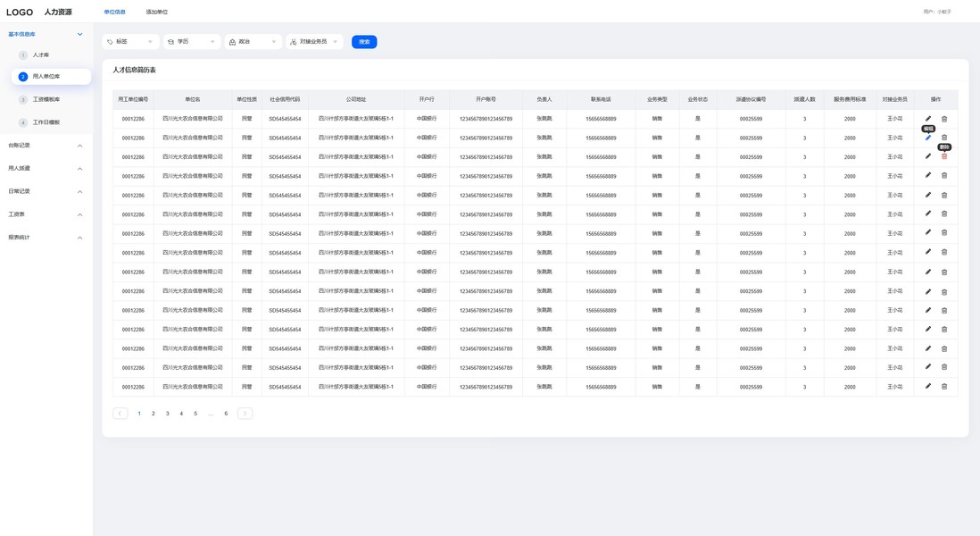Viewport: 980px width, 536px height.
Task: Click the blue highlighted edit pencil in row two
Action: (x=928, y=138)
